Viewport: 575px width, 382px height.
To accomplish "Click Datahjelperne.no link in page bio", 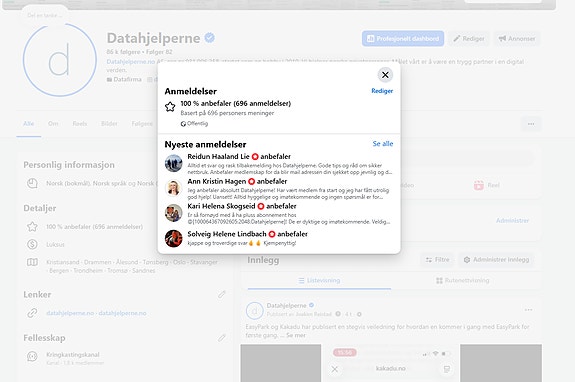I will tap(131, 62).
